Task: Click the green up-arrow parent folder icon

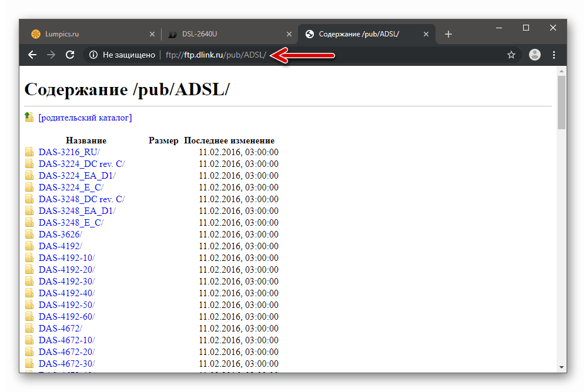Action: 29,117
